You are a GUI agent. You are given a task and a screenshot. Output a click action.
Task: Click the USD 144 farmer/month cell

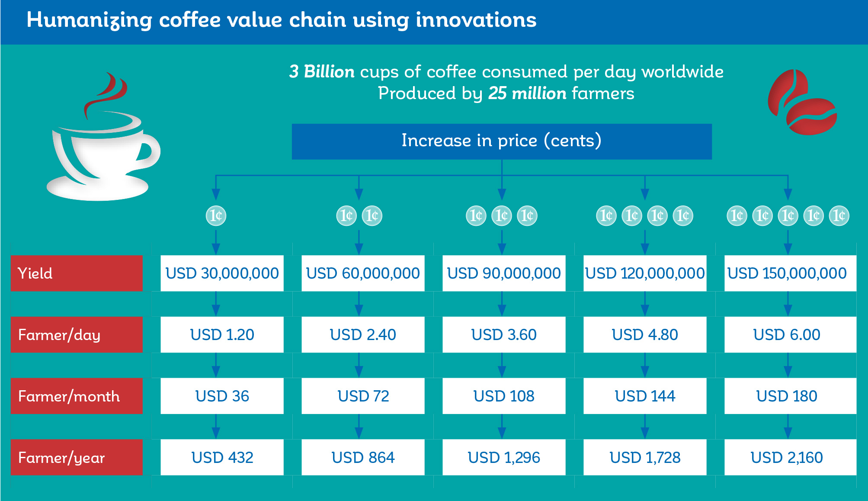[x=645, y=396]
